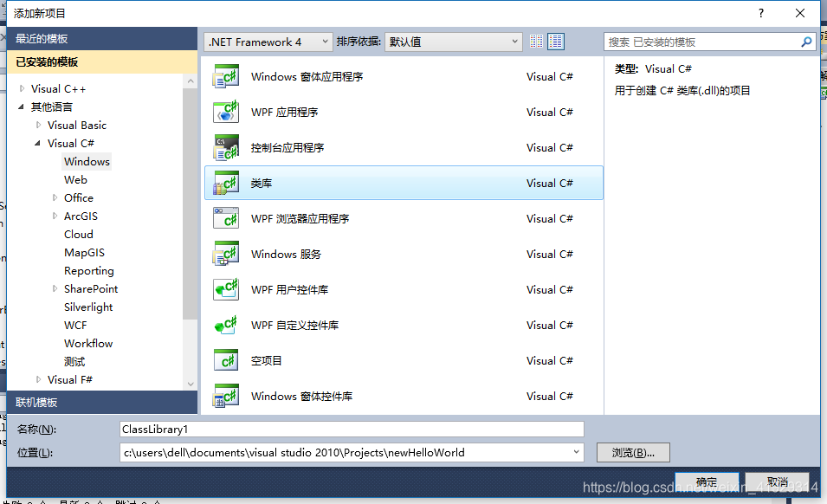The height and width of the screenshot is (504, 827).
Task: Expand the Visual C++ tree node
Action: click(x=23, y=88)
